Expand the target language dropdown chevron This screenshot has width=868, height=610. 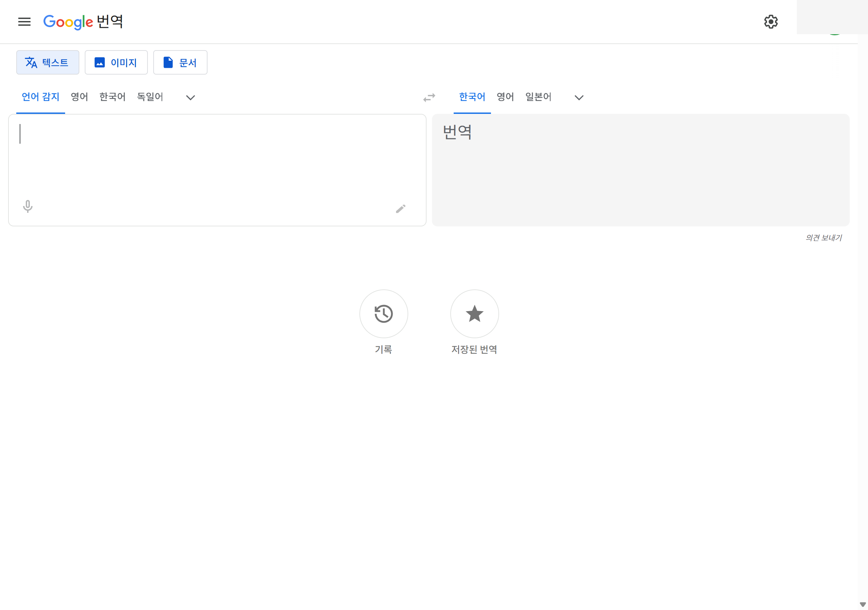tap(578, 98)
